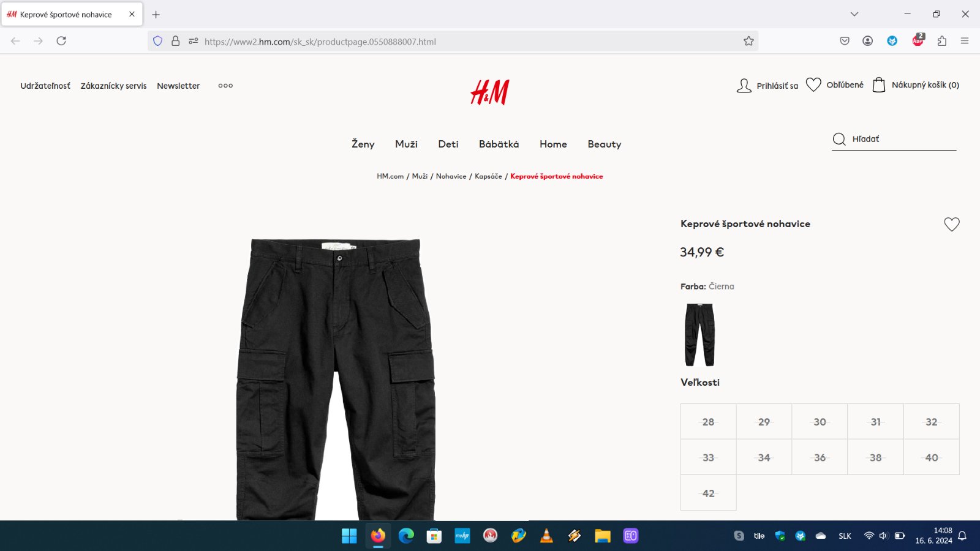Expand site permissions icon in address bar
This screenshot has height=551, width=980.
tap(194, 41)
